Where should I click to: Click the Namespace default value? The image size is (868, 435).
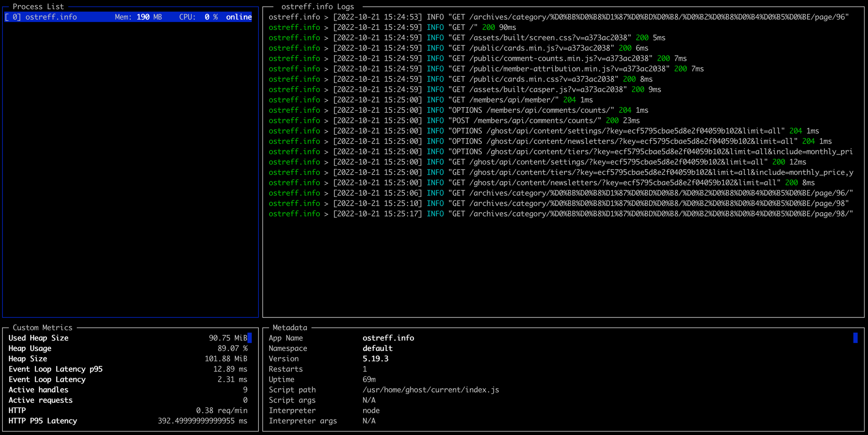(x=378, y=348)
